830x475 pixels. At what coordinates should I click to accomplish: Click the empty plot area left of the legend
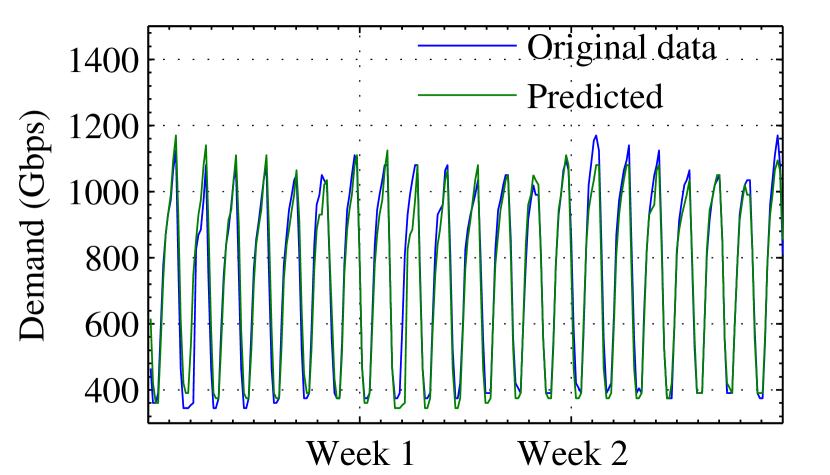click(280, 70)
